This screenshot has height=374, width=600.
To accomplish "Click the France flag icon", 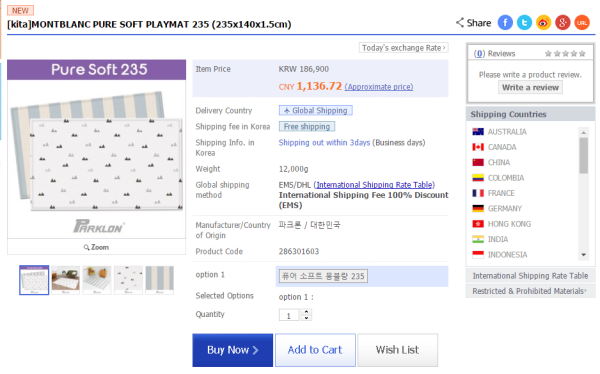I will click(478, 193).
